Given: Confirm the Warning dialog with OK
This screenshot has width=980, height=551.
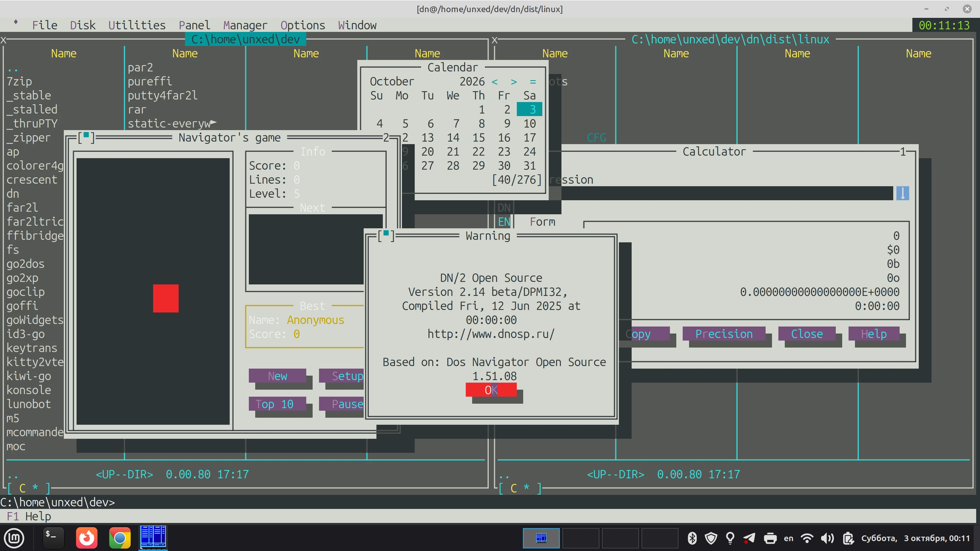Looking at the screenshot, I should (491, 390).
